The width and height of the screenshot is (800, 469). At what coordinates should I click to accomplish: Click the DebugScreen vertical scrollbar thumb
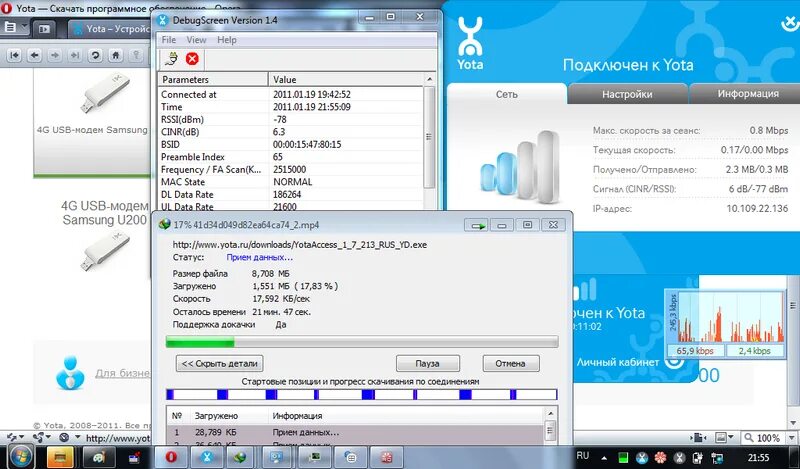click(429, 137)
